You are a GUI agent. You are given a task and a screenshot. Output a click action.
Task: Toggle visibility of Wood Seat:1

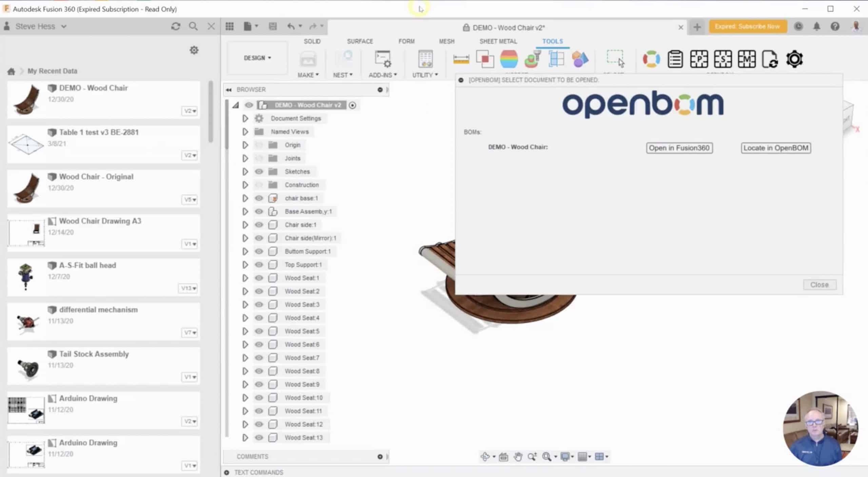[259, 278]
